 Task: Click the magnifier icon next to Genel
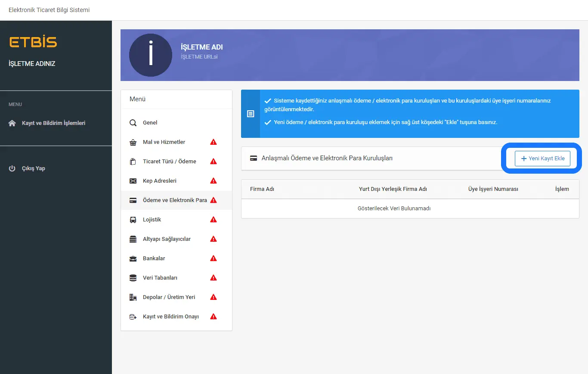click(x=133, y=123)
